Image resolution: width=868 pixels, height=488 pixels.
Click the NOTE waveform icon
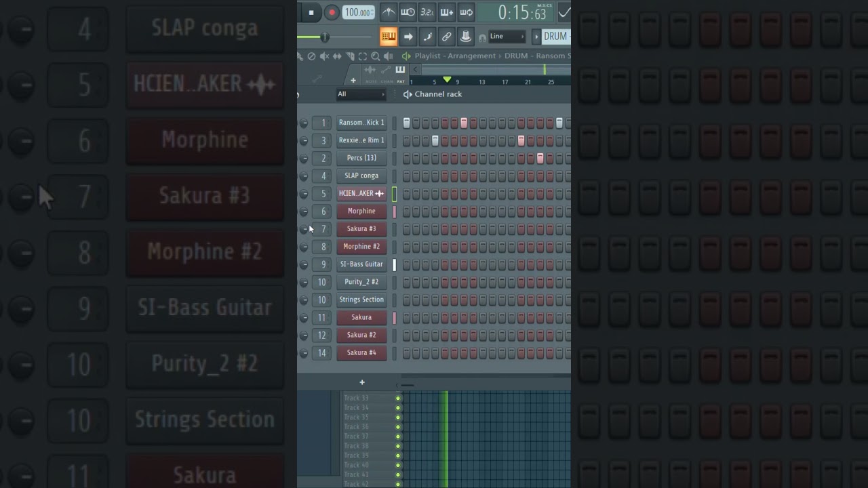coord(371,70)
